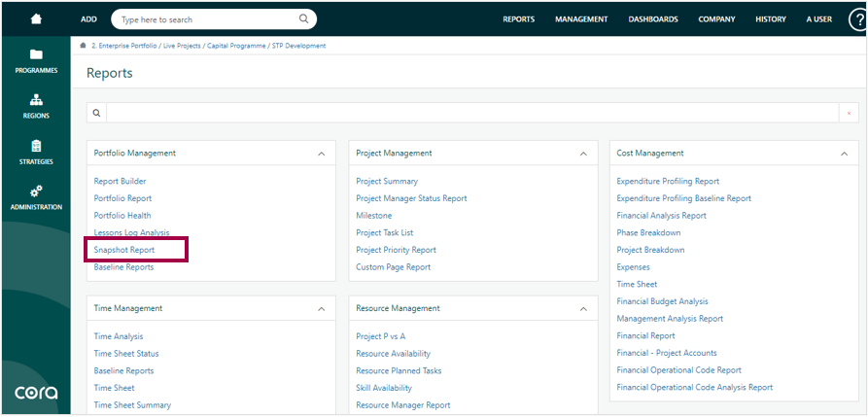Open the Milestone report link

pyautogui.click(x=373, y=216)
